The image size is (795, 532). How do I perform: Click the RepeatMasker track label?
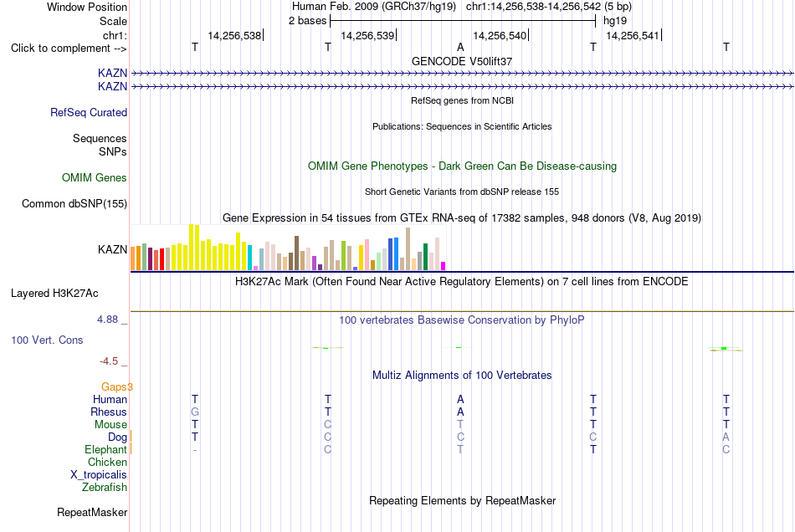point(92,513)
